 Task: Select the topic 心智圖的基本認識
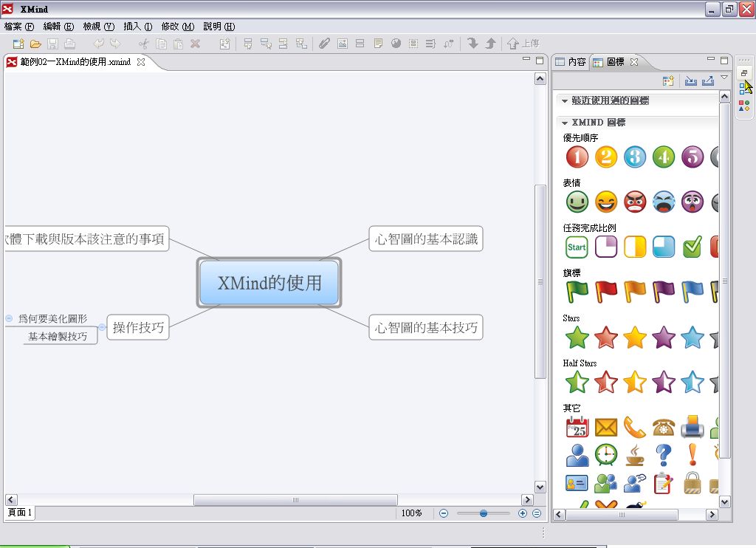[426, 239]
